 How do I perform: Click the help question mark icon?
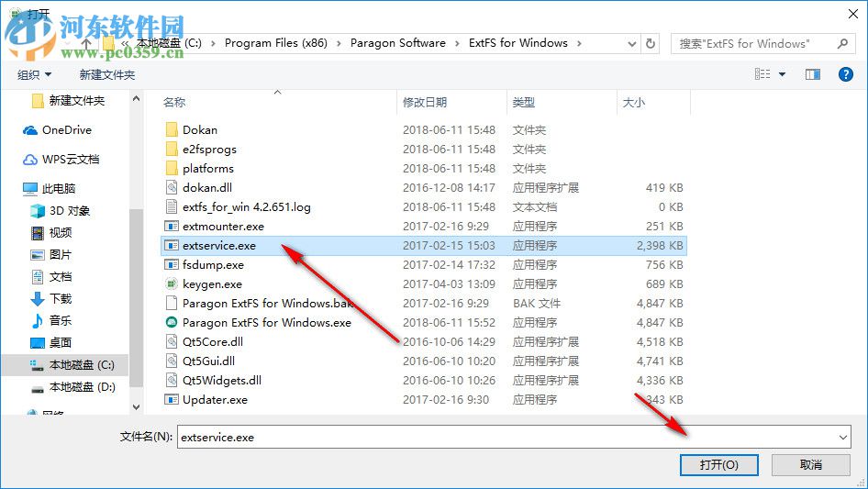click(x=845, y=74)
